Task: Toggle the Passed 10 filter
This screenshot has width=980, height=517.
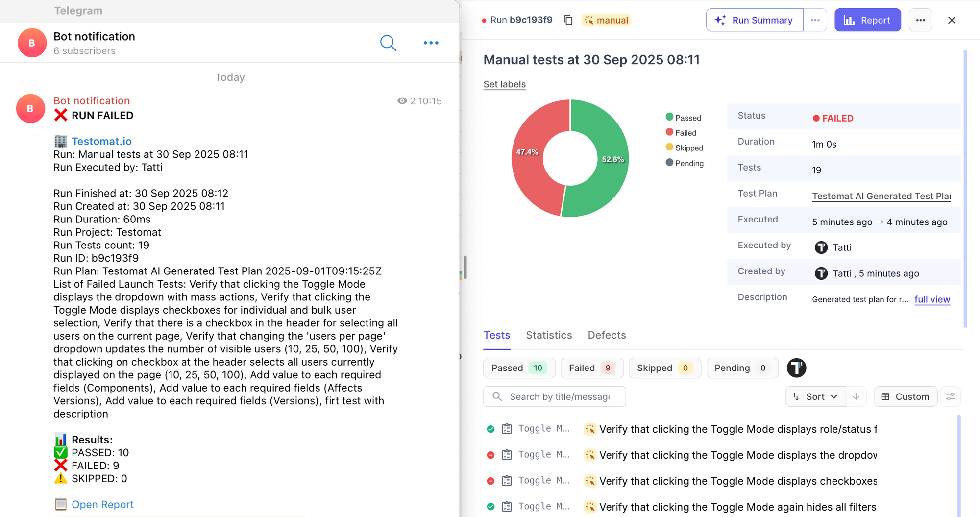Action: (x=519, y=368)
